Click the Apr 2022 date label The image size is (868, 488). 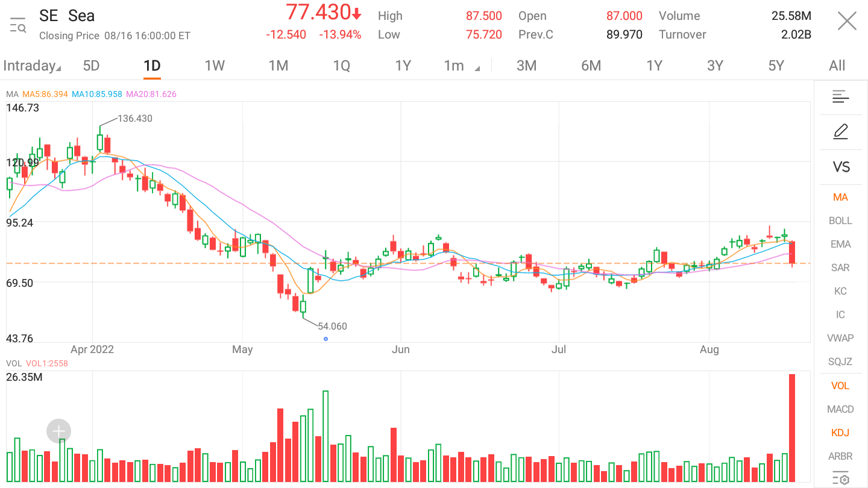pyautogui.click(x=92, y=349)
